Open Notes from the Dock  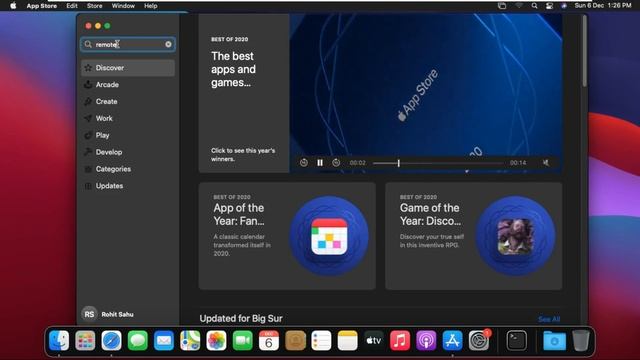(x=347, y=340)
